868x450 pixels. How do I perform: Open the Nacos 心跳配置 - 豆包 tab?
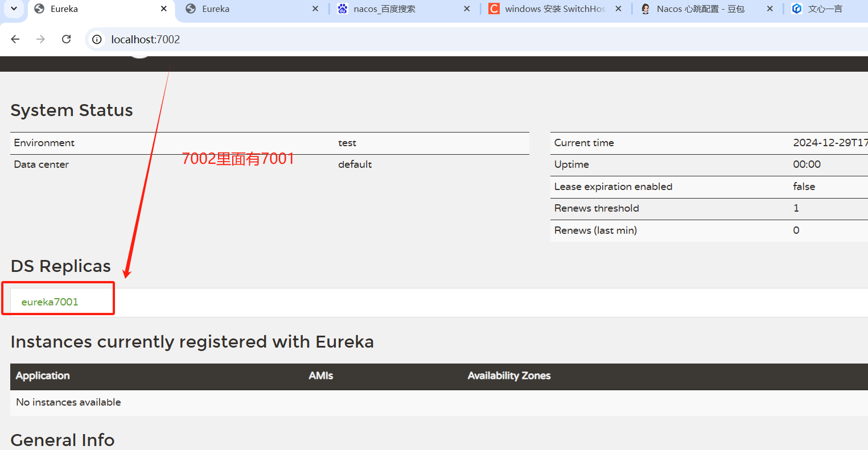point(707,9)
